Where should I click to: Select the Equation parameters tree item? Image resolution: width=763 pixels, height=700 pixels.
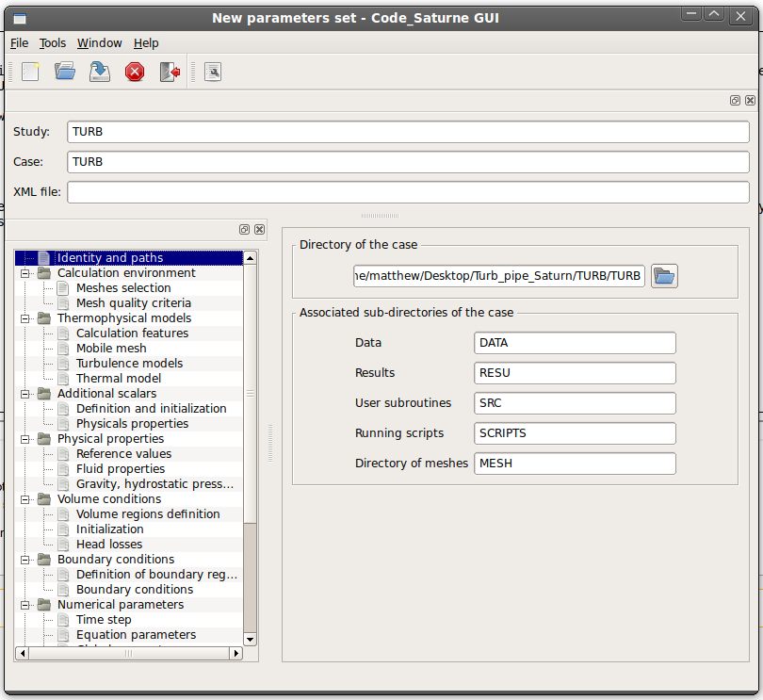[x=137, y=635]
